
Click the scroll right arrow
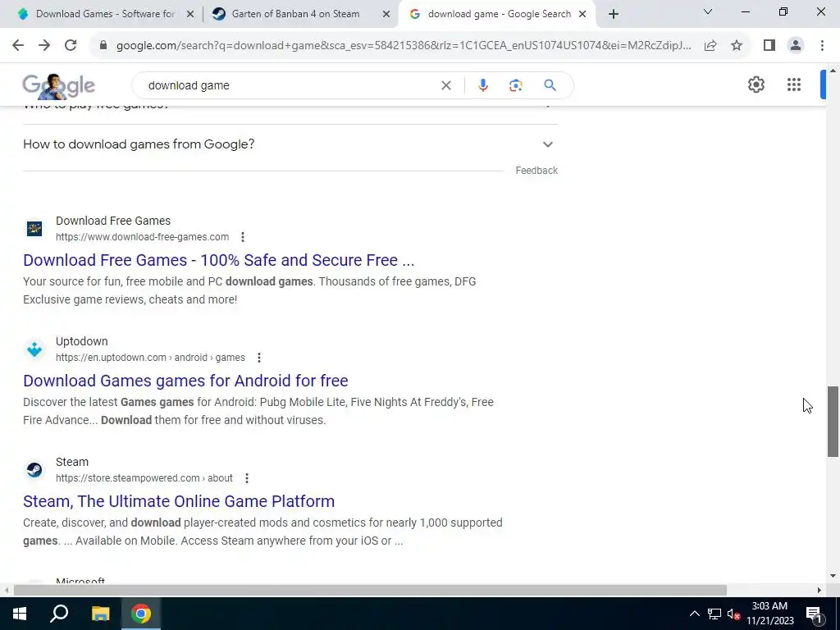819,590
